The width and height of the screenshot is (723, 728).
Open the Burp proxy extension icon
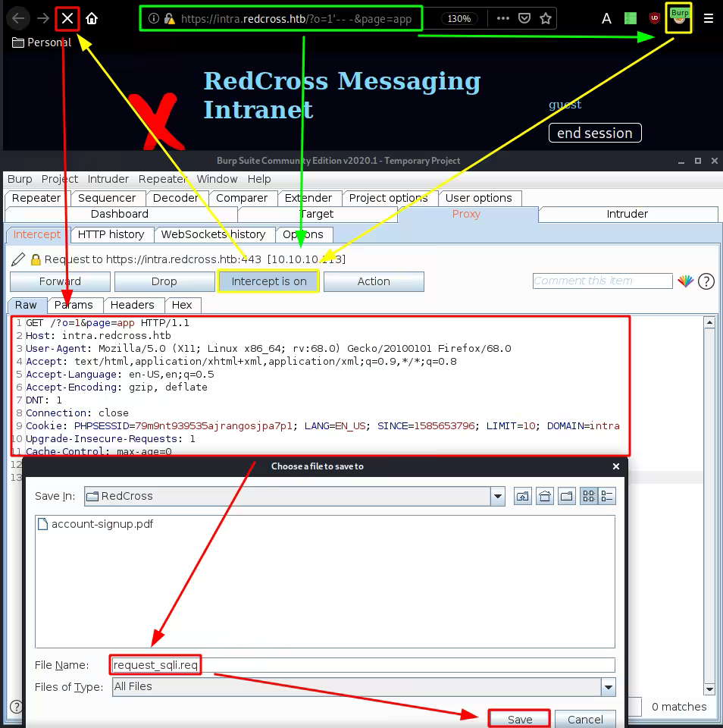pos(678,18)
